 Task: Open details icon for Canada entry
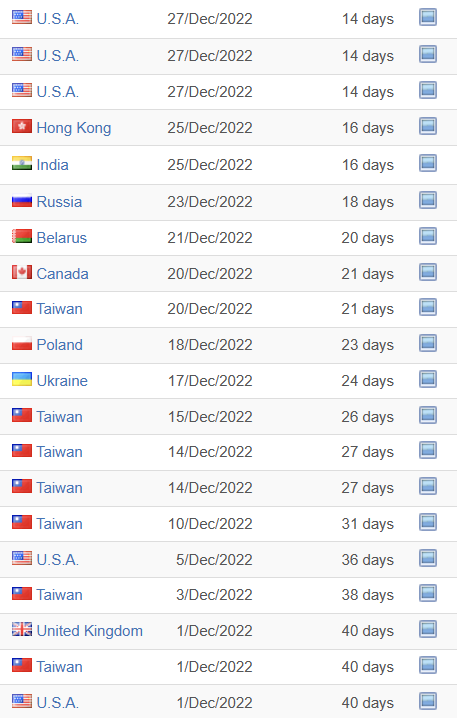(x=430, y=272)
